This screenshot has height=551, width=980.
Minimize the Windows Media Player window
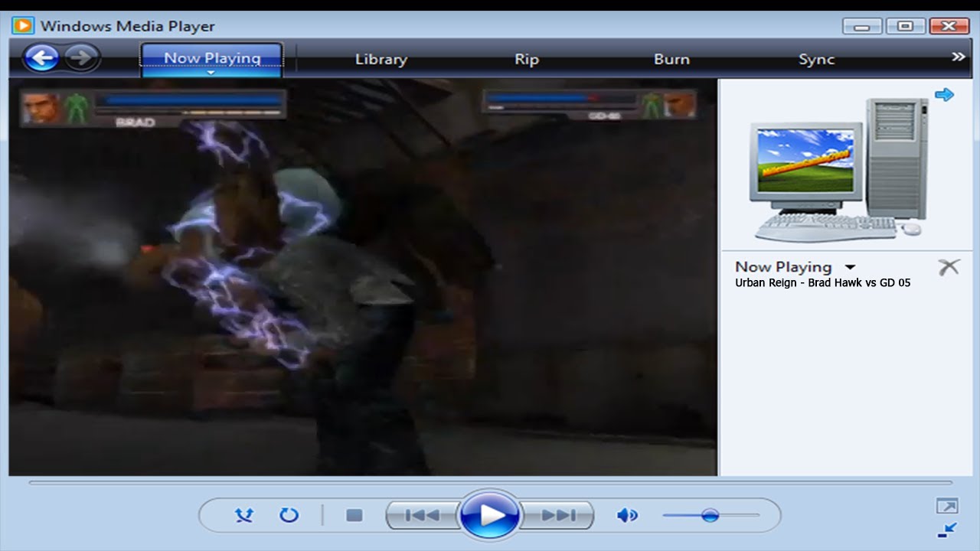[862, 26]
